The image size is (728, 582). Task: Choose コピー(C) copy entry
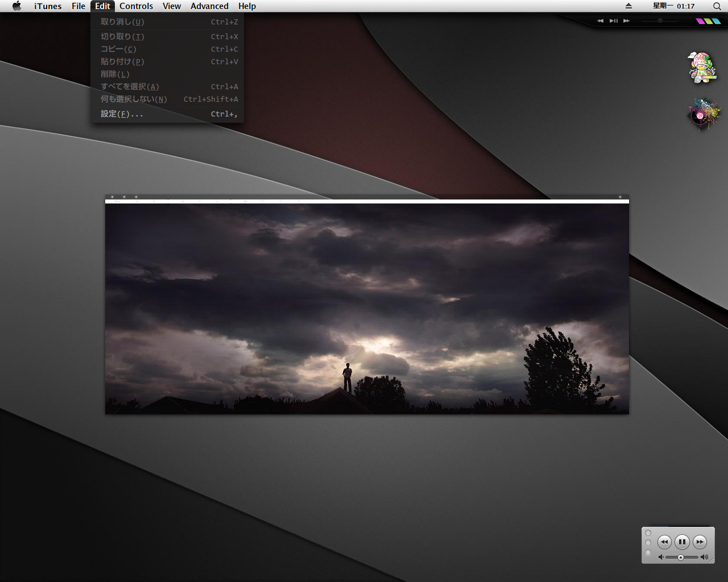coord(167,49)
